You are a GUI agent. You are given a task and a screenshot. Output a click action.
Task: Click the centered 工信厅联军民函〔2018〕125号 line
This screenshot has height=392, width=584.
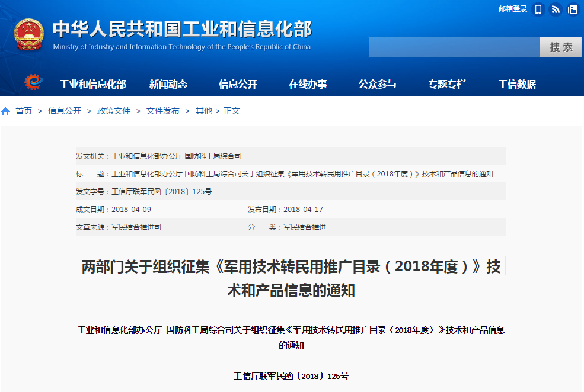[x=291, y=376]
